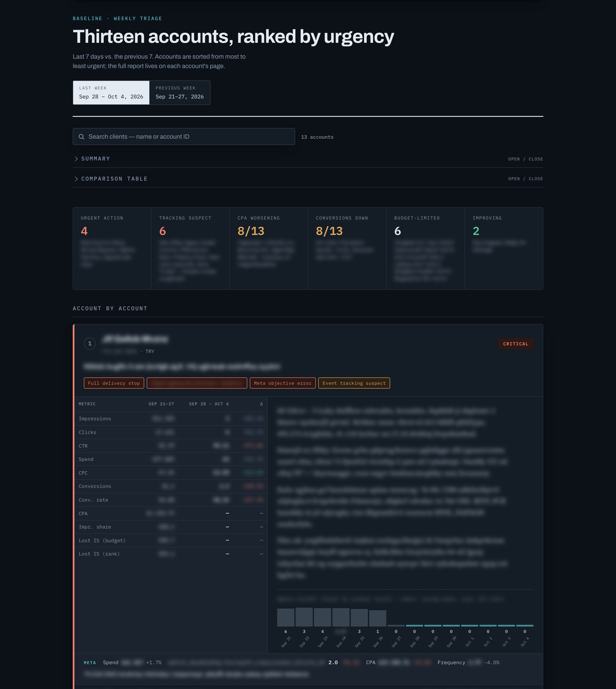The height and width of the screenshot is (689, 616).
Task: Click the Sep 21–27 column header
Action: 161,404
